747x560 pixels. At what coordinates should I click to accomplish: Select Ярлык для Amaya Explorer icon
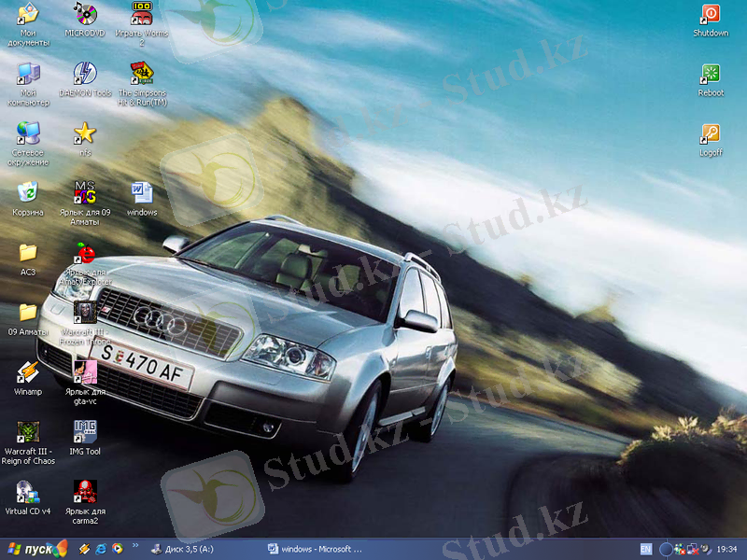(x=85, y=264)
